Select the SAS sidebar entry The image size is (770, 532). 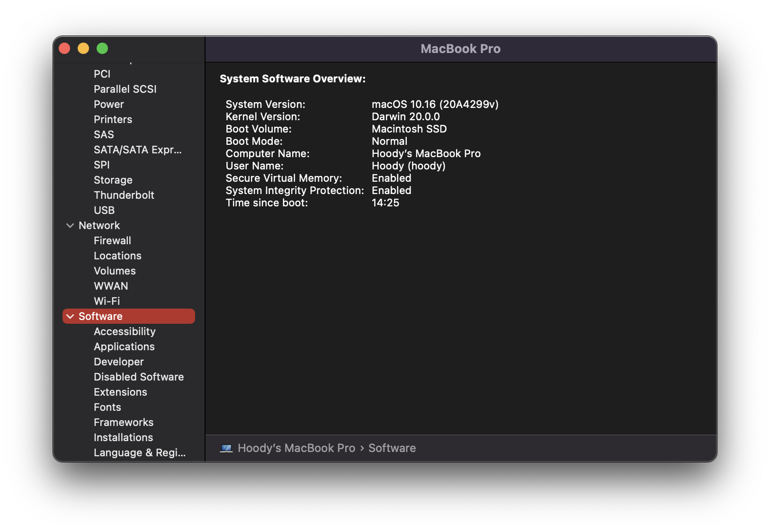(x=104, y=134)
